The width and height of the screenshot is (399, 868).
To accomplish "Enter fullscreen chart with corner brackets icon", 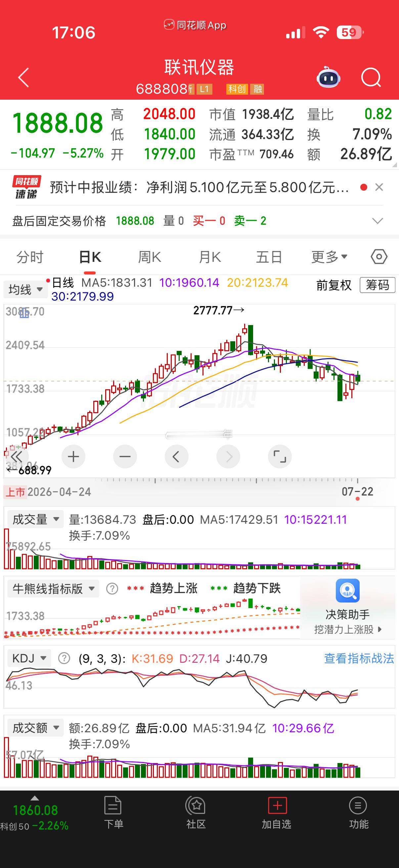I will pyautogui.click(x=280, y=457).
